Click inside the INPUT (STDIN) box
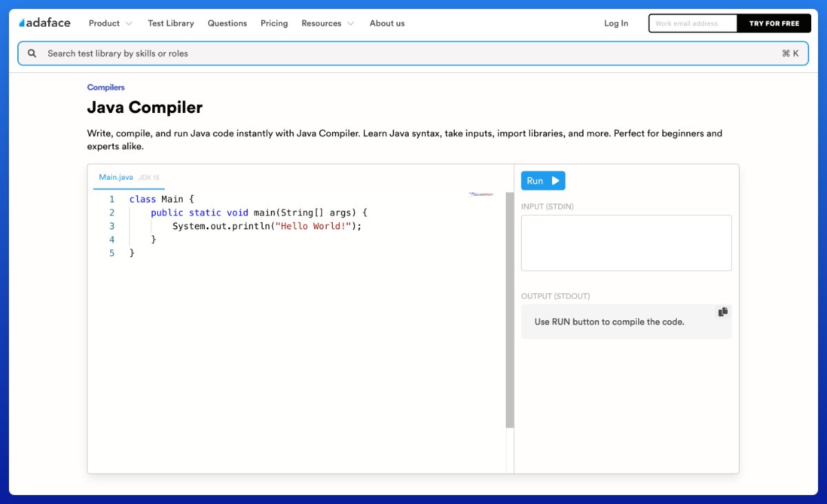827x504 pixels. pyautogui.click(x=626, y=243)
